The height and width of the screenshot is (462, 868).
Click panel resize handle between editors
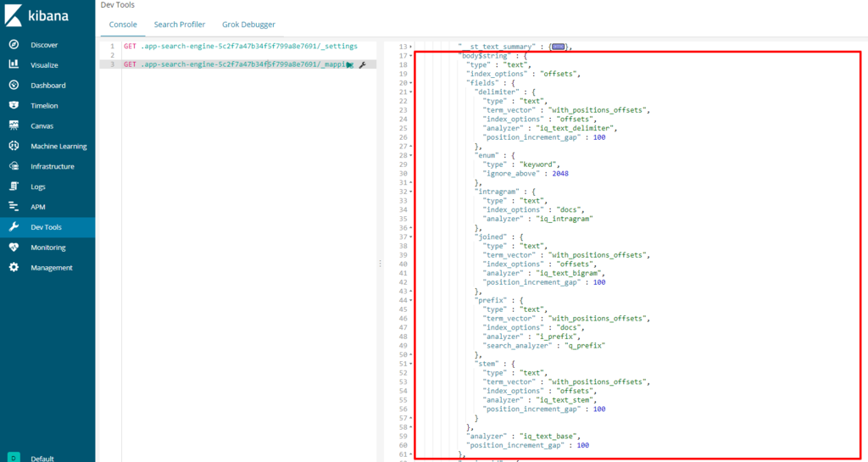pyautogui.click(x=380, y=264)
